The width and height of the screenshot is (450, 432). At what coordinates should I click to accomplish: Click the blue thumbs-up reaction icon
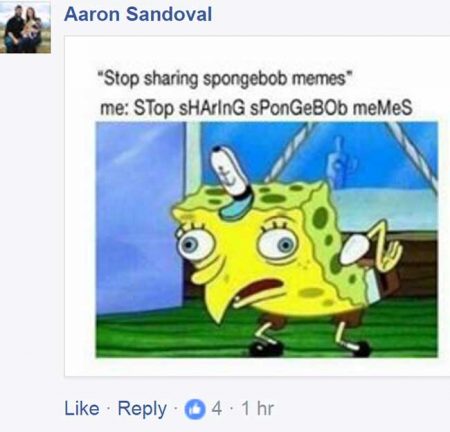pyautogui.click(x=195, y=409)
